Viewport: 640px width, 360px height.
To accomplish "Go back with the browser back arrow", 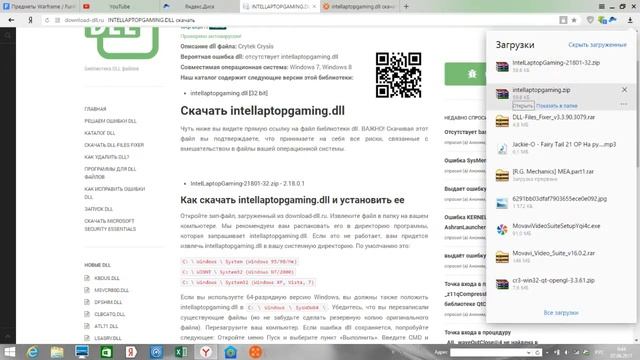I will click(x=11, y=20).
